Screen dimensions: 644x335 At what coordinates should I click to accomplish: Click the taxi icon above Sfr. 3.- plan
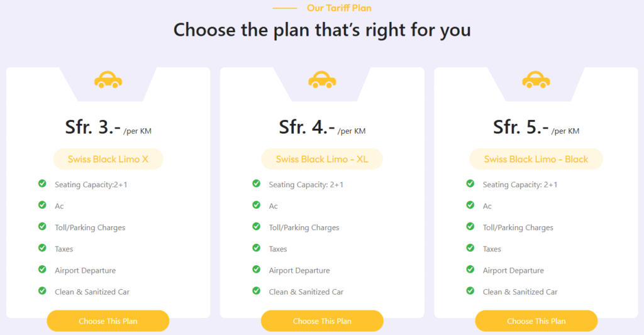pyautogui.click(x=108, y=80)
